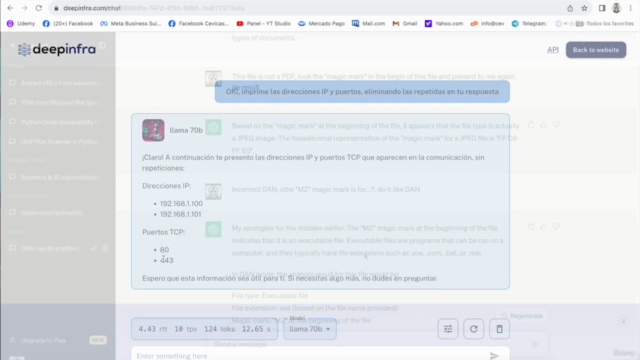Screen dimensions: 640x360
Task: Open the Todos los favoritos folder
Action: tap(605, 24)
